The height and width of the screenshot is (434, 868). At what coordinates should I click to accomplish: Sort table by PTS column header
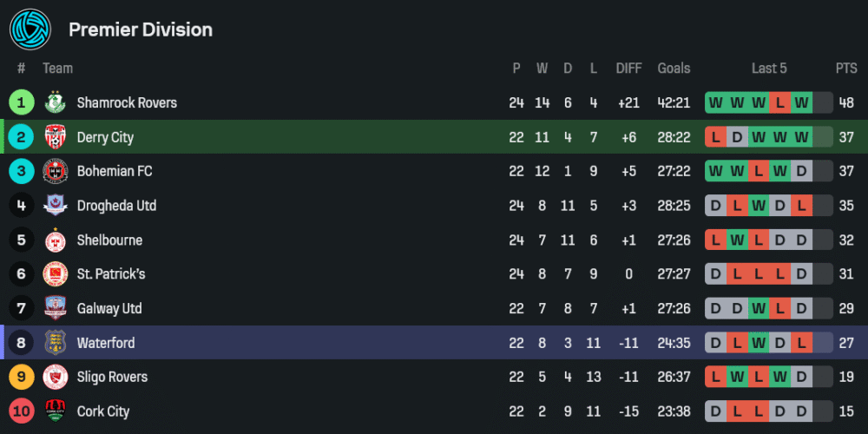pyautogui.click(x=846, y=69)
